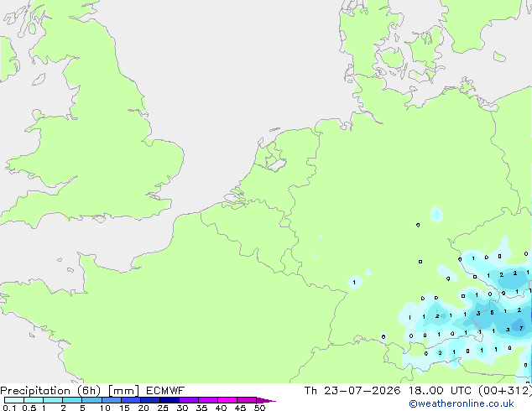Click the Precipitation (6h) [mm] ECMWF title
The width and height of the screenshot is (532, 411).
pyautogui.click(x=92, y=391)
